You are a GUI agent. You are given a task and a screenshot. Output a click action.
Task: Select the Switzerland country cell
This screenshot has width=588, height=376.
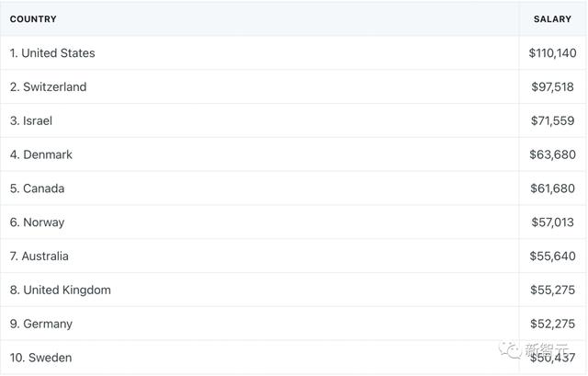click(x=48, y=87)
